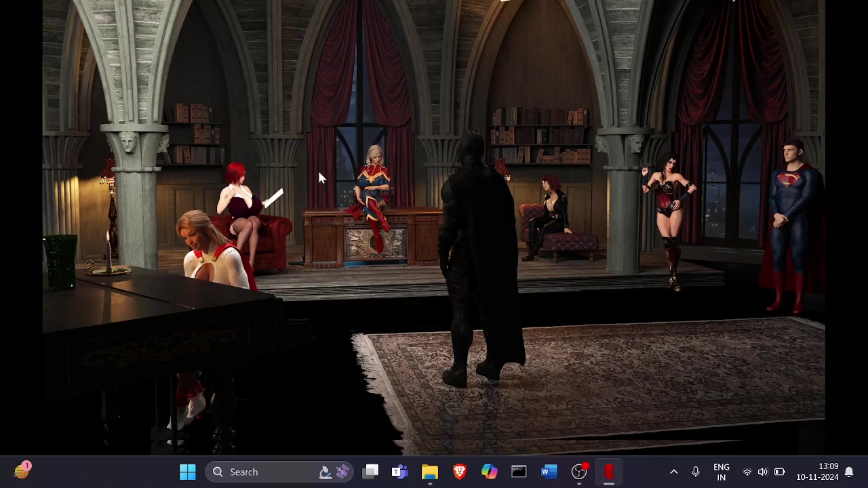Image resolution: width=868 pixels, height=488 pixels.
Task: Launch the Brave browser from the taskbar
Action: click(x=460, y=472)
